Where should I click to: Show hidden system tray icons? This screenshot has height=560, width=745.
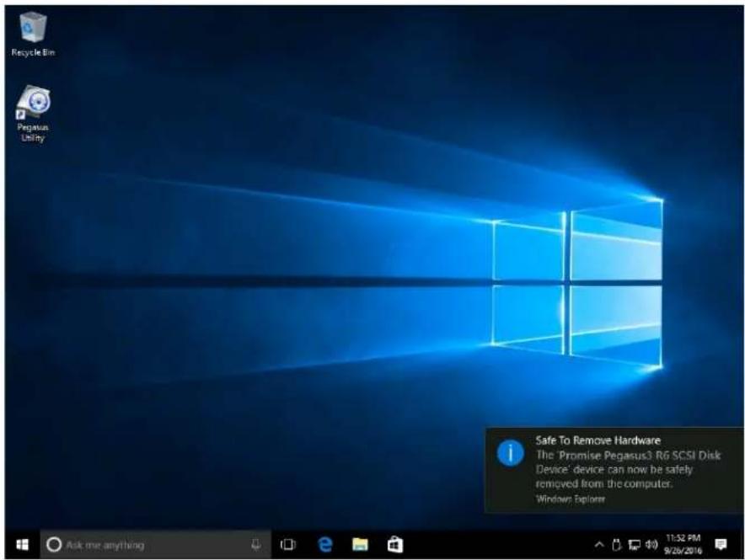pos(599,544)
